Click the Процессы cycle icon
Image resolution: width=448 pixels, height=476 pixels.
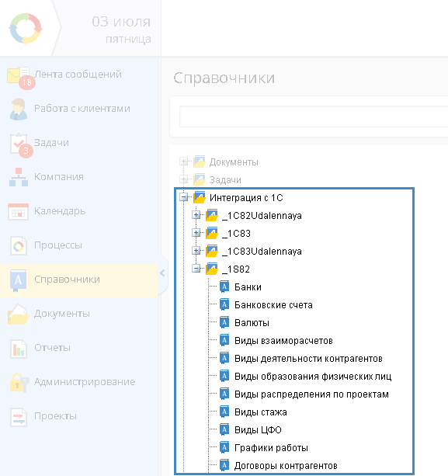(19, 245)
